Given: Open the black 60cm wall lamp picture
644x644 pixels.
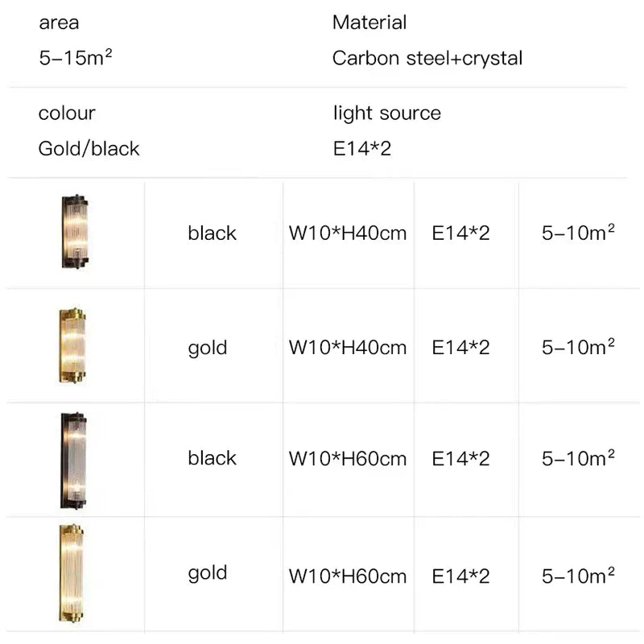Looking at the screenshot, I should click(x=72, y=459).
